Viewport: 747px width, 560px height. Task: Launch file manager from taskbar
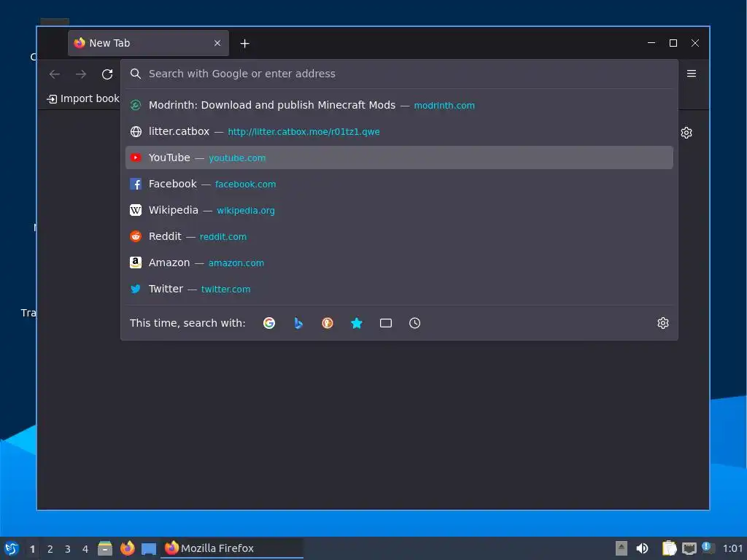(105, 548)
